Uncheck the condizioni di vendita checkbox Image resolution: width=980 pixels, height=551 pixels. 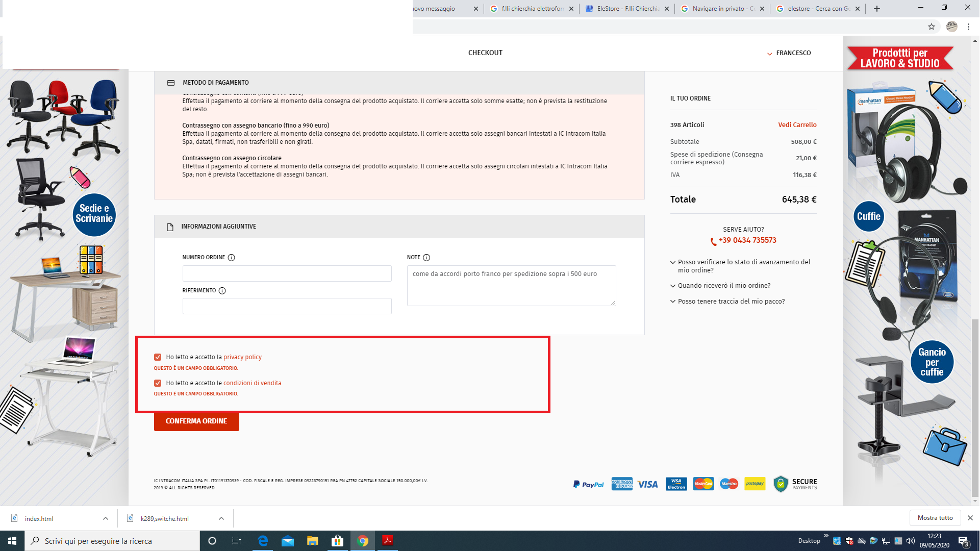(x=158, y=383)
